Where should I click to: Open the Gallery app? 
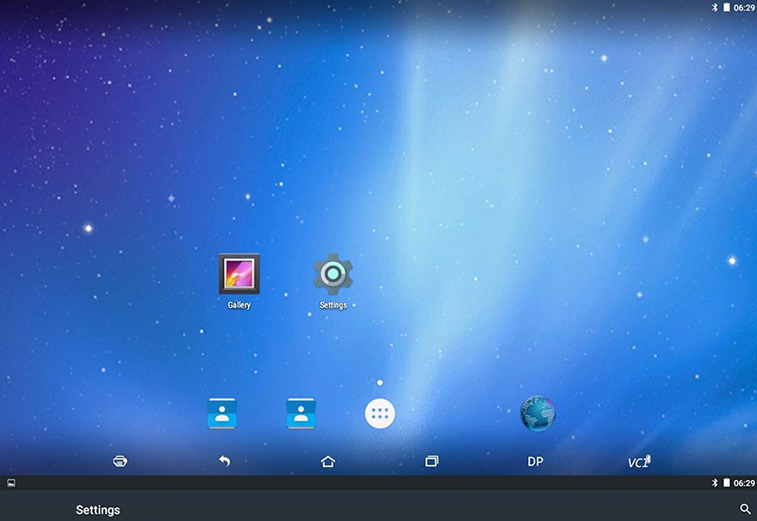pos(239,274)
